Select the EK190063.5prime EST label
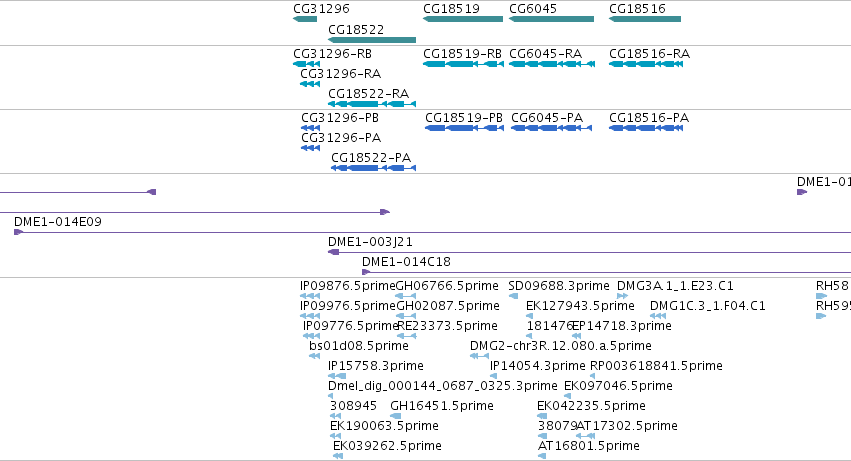Image resolution: width=851 pixels, height=461 pixels. [384, 427]
